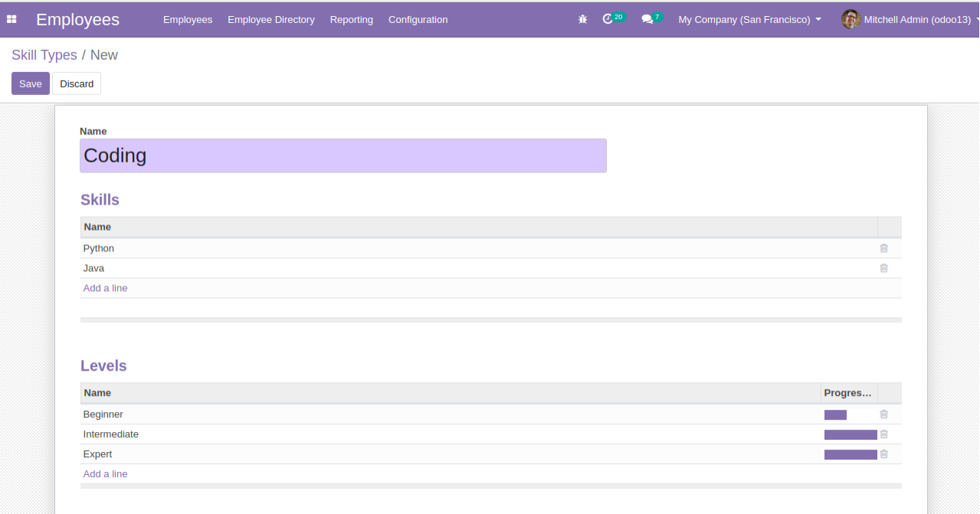
Task: Go back to Skill Types breadcrumb
Action: (44, 55)
